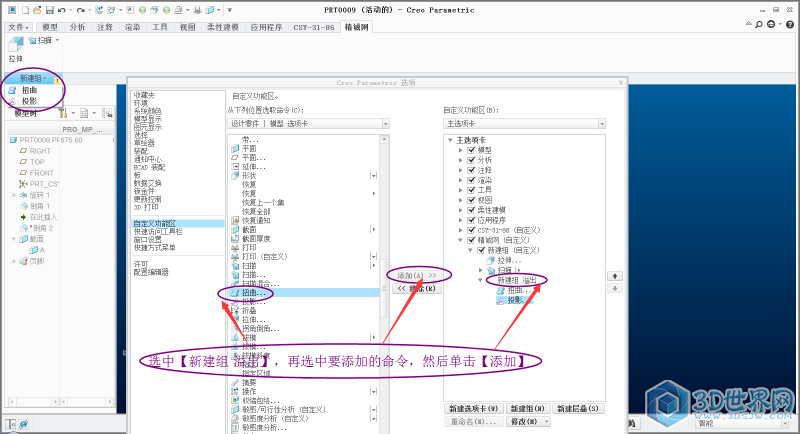Screen dimensions: 800x434
Task: Expand the CST-31-86 (自定义) tree node
Action: (x=461, y=231)
